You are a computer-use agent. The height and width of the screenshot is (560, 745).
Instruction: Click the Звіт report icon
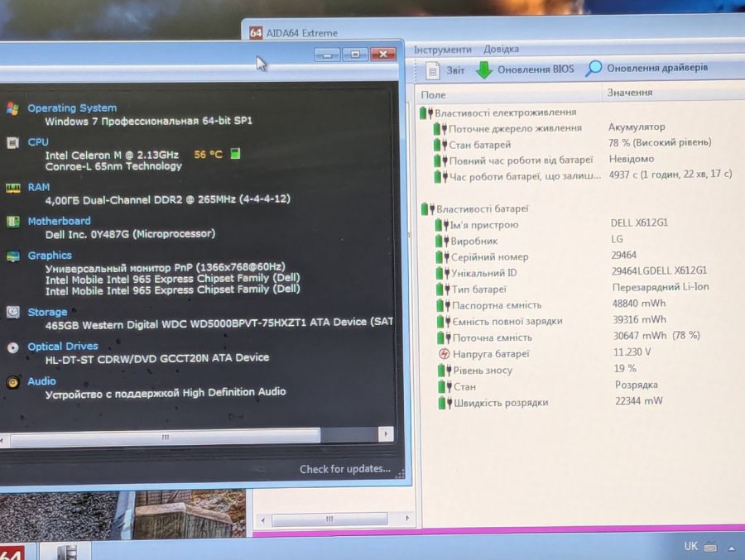click(x=432, y=71)
